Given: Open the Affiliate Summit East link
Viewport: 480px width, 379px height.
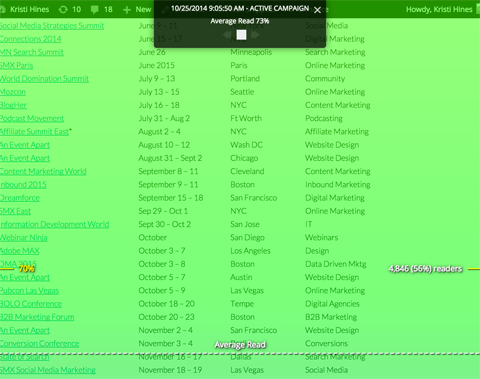Looking at the screenshot, I should pos(34,132).
